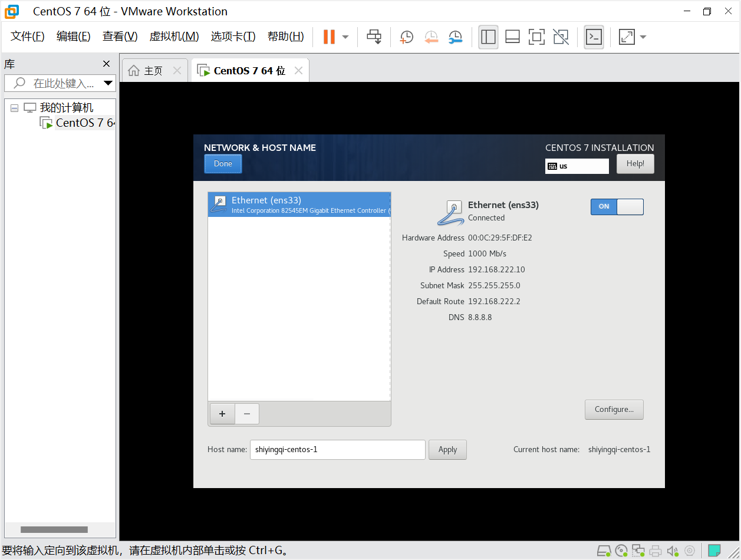Click the stretch guest display icon
This screenshot has height=560, width=741.
[x=627, y=37]
